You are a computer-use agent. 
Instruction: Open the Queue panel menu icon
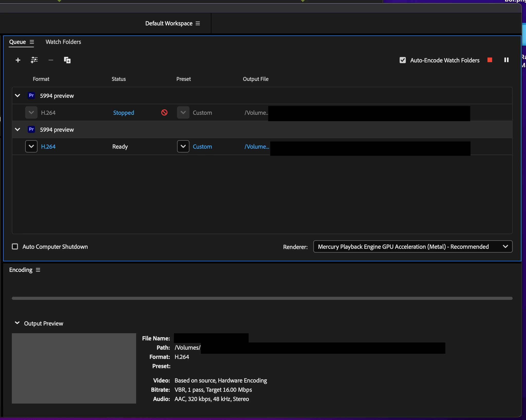click(32, 42)
